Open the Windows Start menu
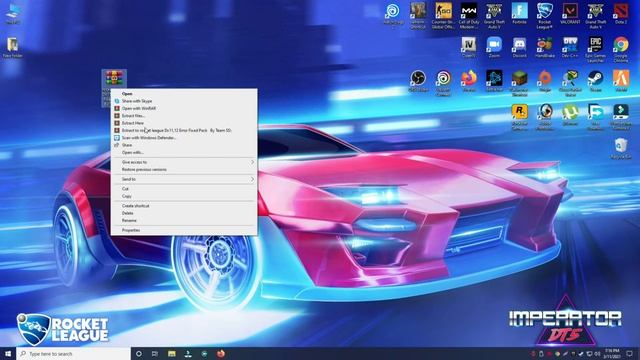Image resolution: width=640 pixels, height=360 pixels. click(8, 353)
